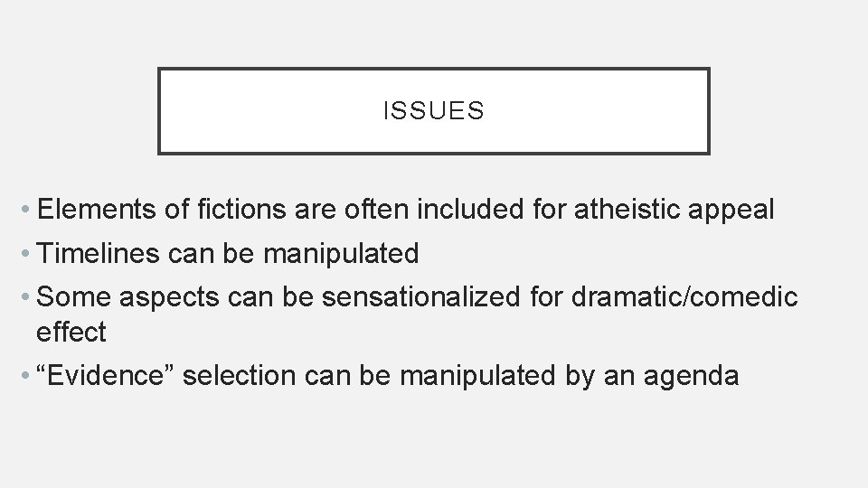Click the "dramatic/comedic" text
868x488 pixels.
click(685, 297)
